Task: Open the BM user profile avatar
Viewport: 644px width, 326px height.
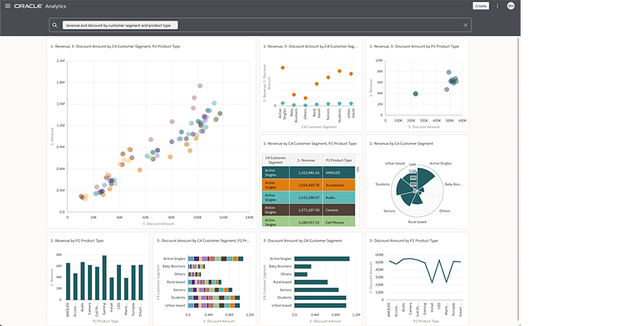Action: (x=511, y=6)
